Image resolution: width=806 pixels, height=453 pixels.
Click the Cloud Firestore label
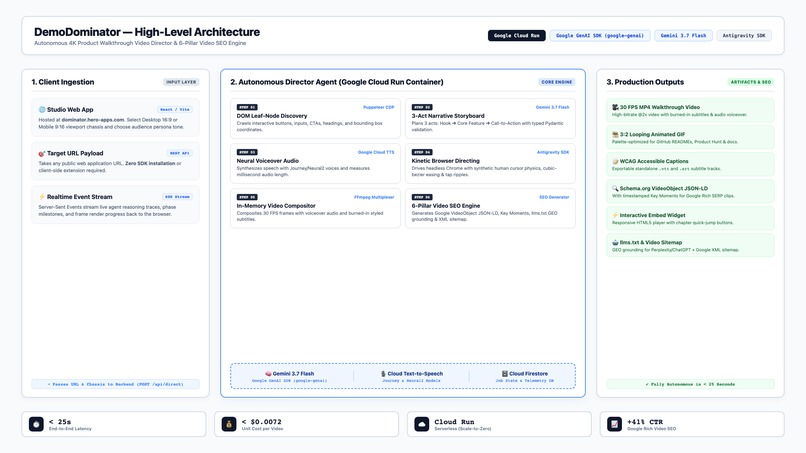click(528, 374)
